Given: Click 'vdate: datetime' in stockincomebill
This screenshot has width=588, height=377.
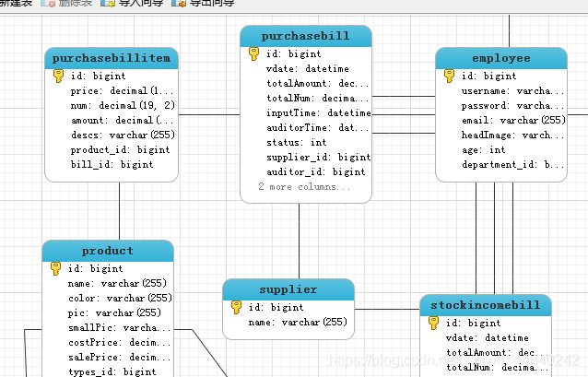Looking at the screenshot, I should [488, 338].
